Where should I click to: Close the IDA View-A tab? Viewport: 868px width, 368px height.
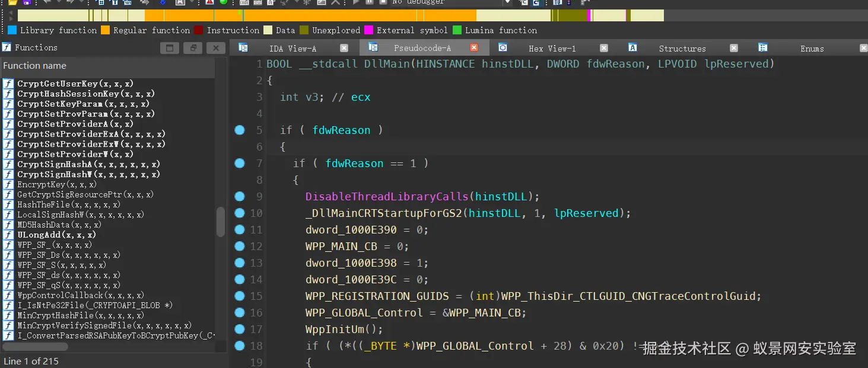(344, 48)
